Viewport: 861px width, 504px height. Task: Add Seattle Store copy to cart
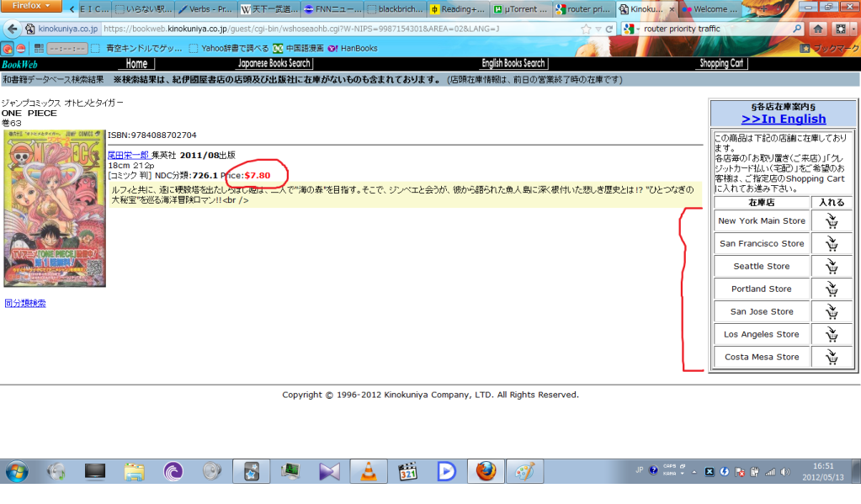[x=832, y=267]
